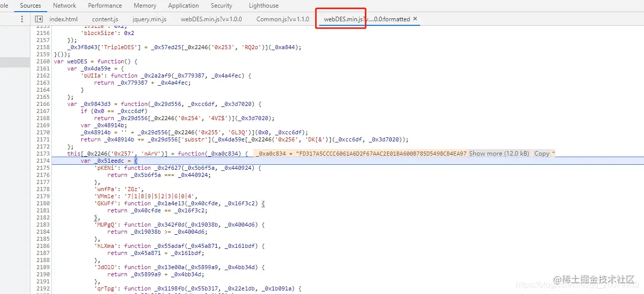Open the Performance panel tab

pos(105,6)
